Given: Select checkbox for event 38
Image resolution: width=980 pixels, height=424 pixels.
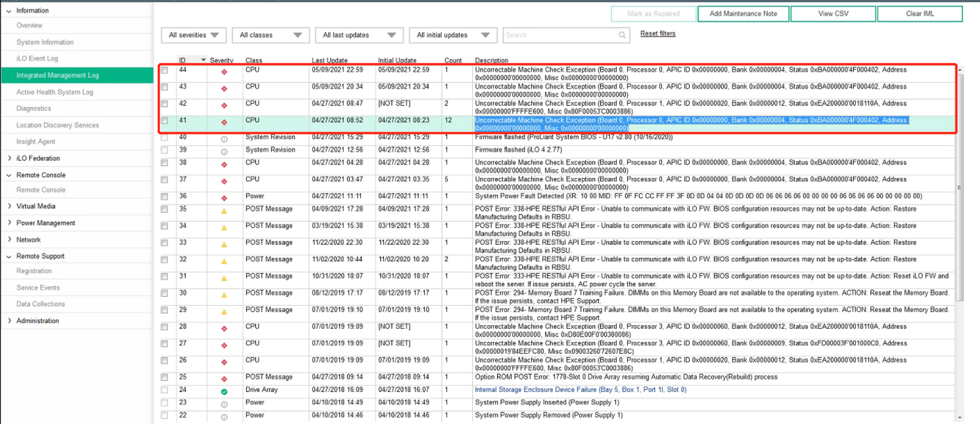Looking at the screenshot, I should click(x=165, y=163).
